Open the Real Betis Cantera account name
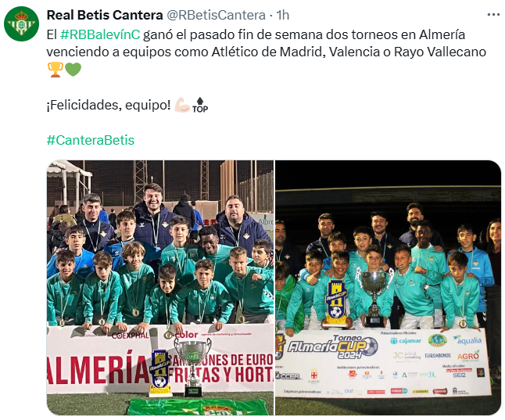This screenshot has height=420, width=505. pos(105,15)
